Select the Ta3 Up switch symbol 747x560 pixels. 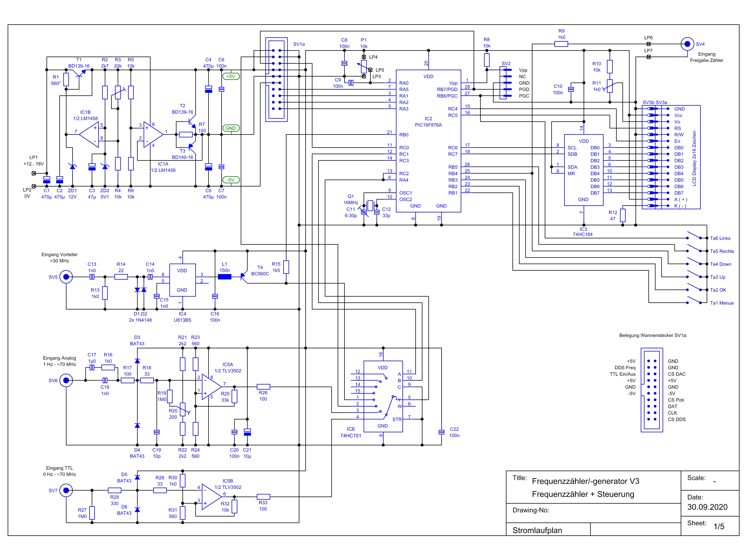[x=694, y=274]
